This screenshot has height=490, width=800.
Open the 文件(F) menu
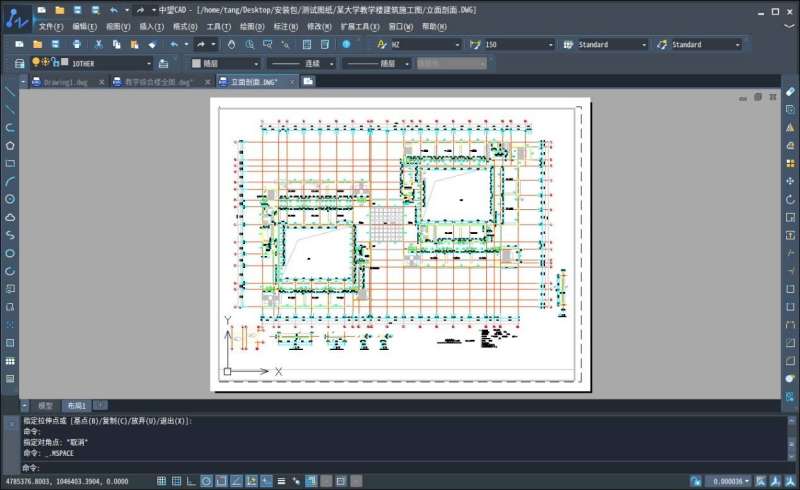(x=51, y=27)
